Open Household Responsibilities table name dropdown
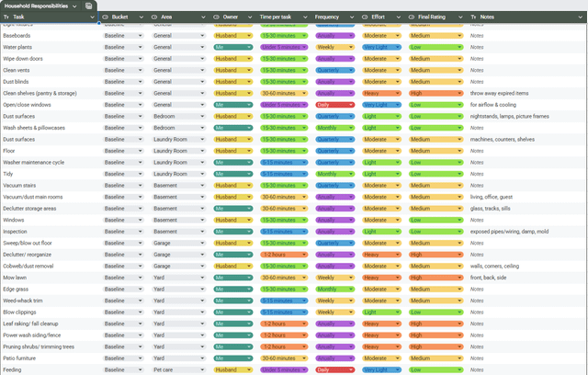The image size is (588, 375). [x=74, y=6]
